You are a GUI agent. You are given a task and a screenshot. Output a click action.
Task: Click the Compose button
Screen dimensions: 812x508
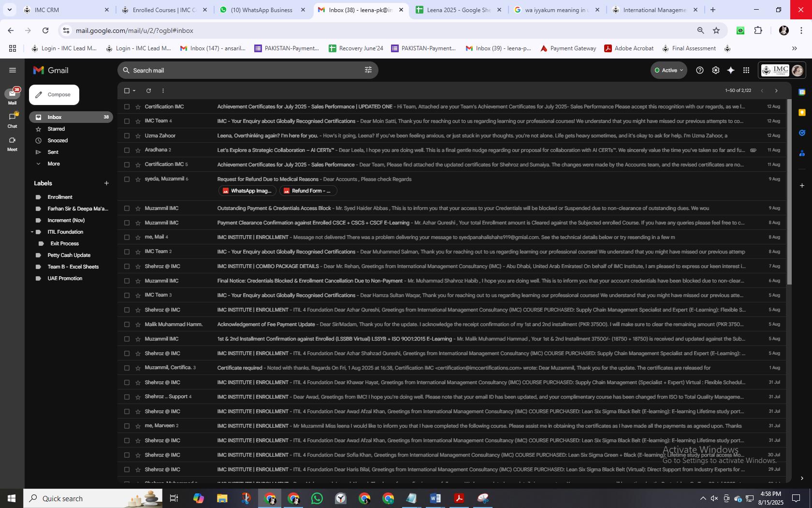54,95
